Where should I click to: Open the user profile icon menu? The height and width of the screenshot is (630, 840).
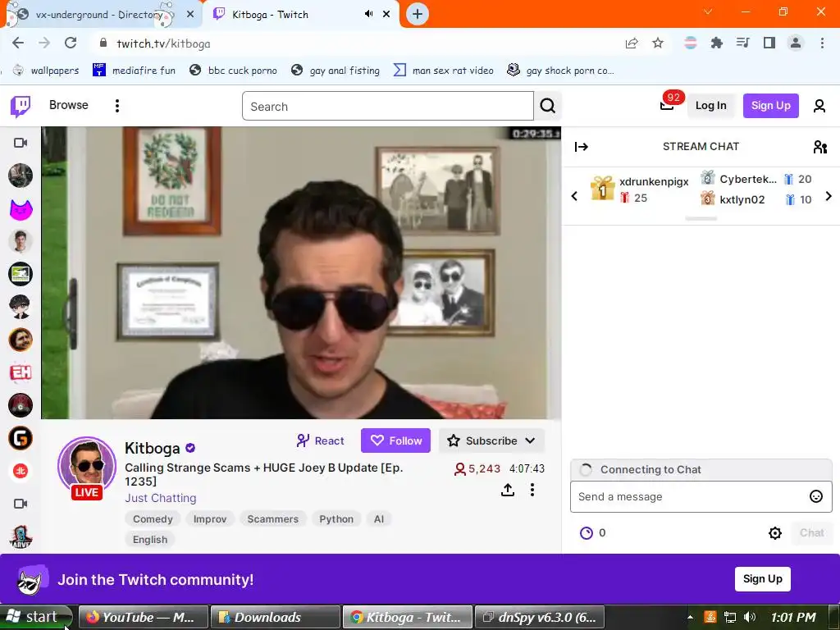(819, 106)
